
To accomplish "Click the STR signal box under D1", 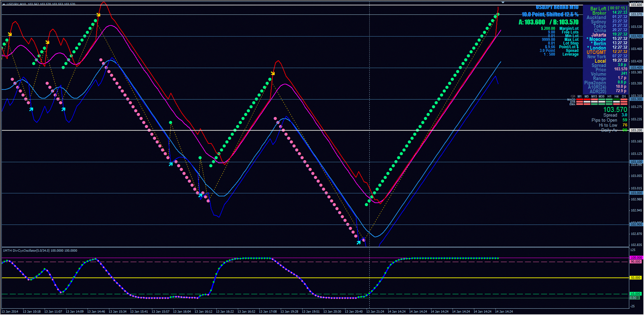I will [x=624, y=102].
